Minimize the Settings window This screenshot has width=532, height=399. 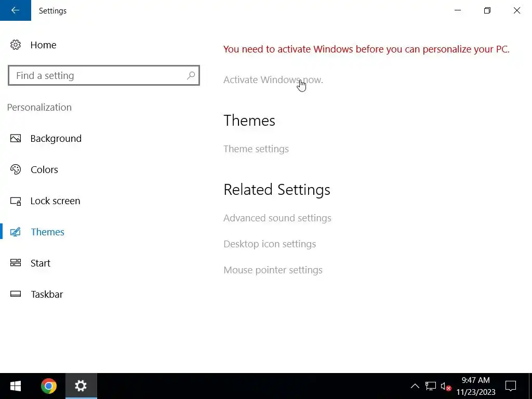[x=458, y=10]
